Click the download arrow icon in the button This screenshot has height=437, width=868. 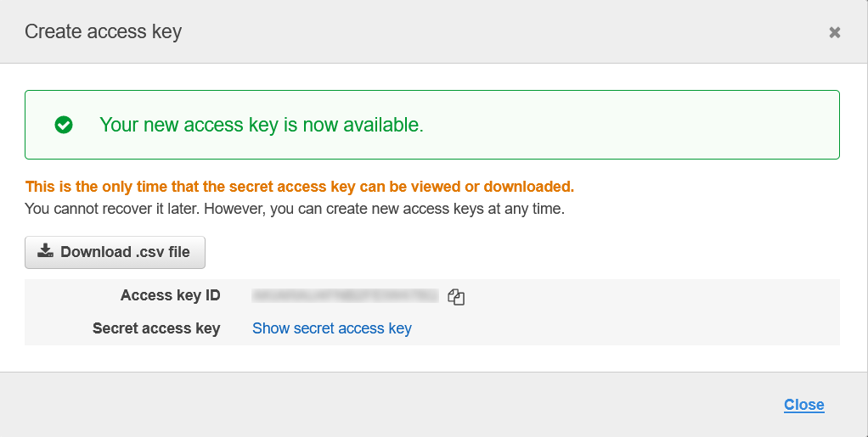(x=45, y=251)
